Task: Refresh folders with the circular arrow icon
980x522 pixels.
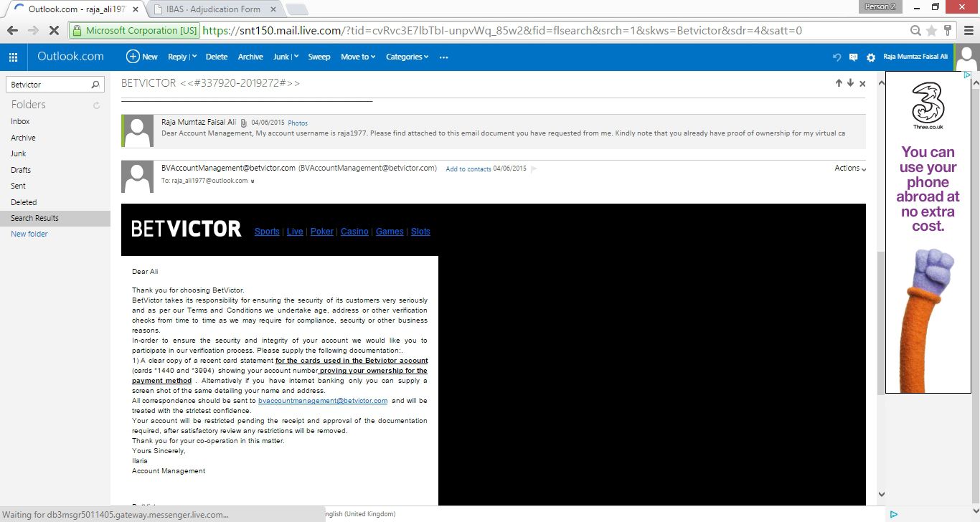Action: (96, 105)
